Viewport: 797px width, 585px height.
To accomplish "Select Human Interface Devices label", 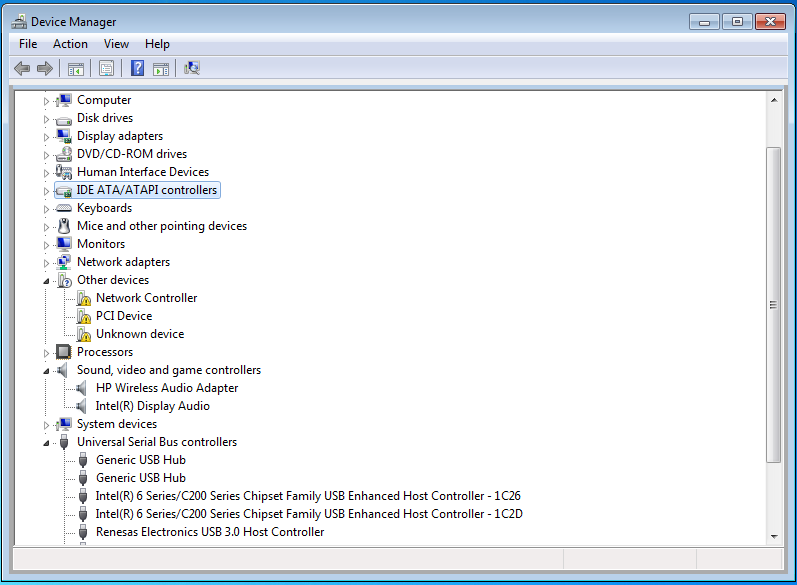I will [x=143, y=172].
